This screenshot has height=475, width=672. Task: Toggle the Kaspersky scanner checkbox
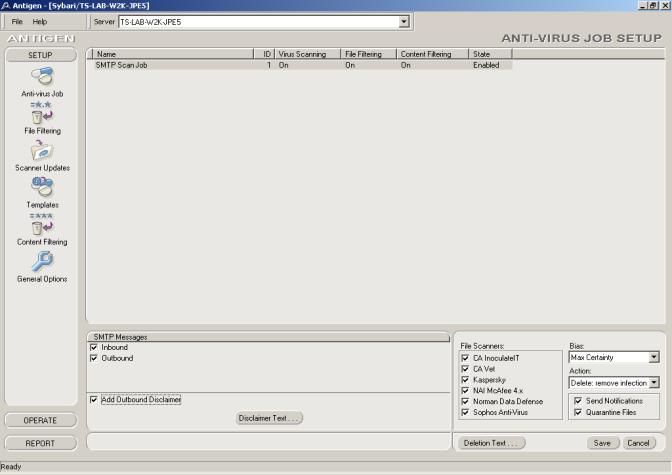click(465, 379)
